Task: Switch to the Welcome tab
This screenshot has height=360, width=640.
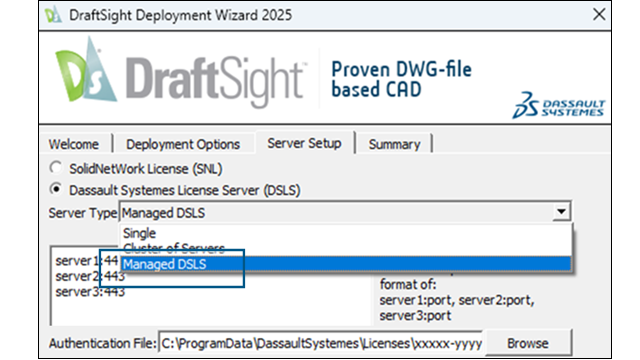Action: point(74,144)
